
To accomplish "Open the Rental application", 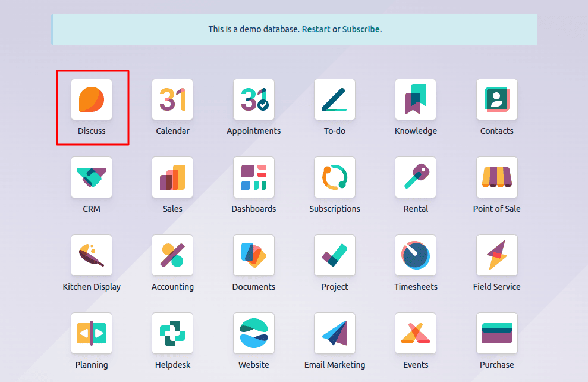I will (x=415, y=177).
